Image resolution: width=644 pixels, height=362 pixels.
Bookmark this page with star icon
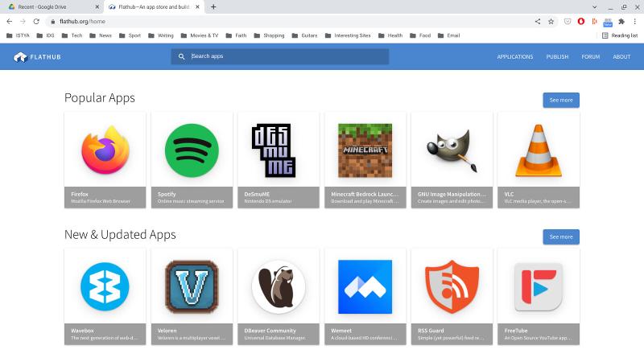click(x=551, y=22)
